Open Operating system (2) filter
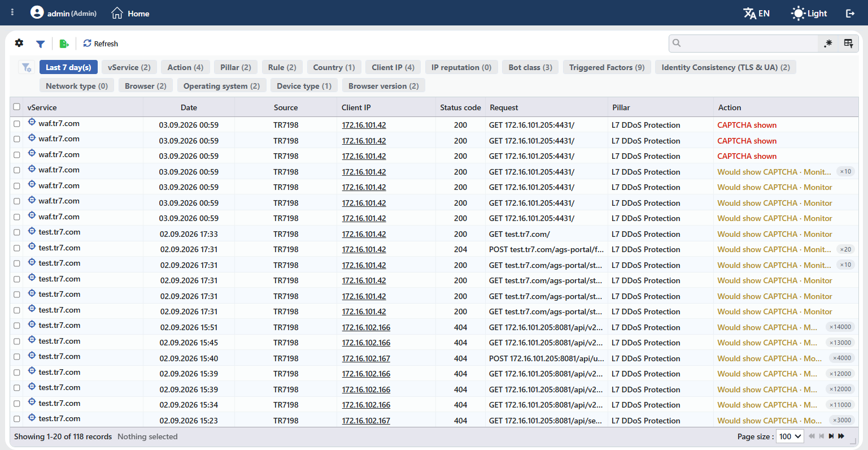This screenshot has height=450, width=868. click(x=221, y=86)
